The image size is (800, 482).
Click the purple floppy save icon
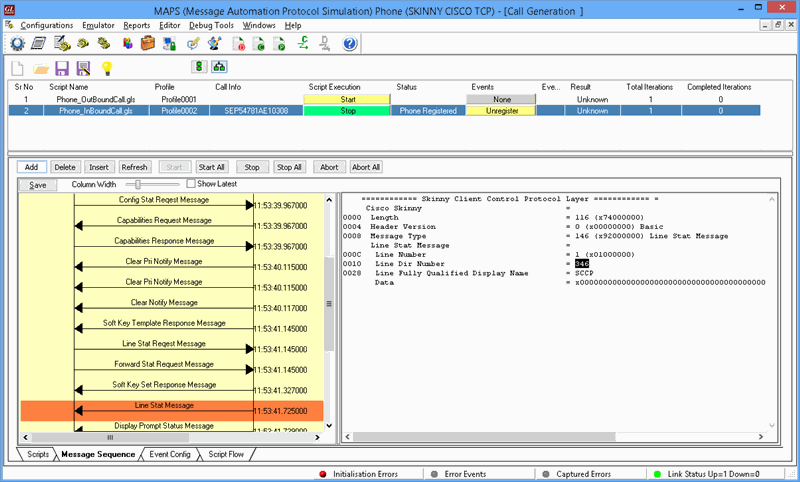[62, 68]
